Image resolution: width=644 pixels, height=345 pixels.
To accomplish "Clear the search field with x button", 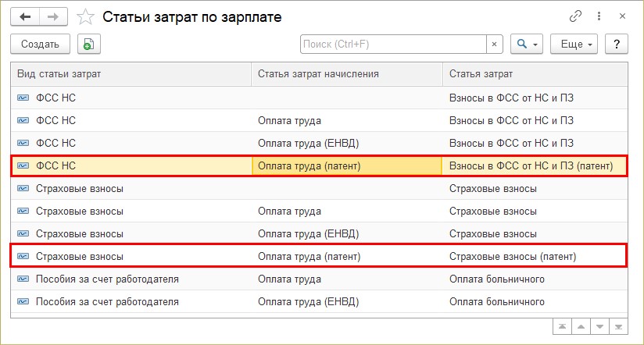I will tap(495, 44).
